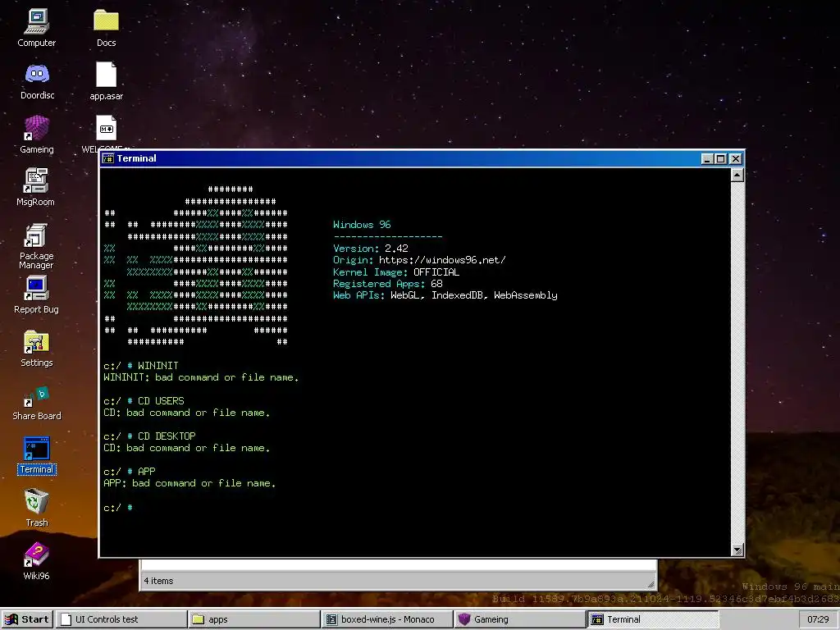Click 'WININIT: bad command or file name.' output
840x630 pixels.
pos(201,377)
